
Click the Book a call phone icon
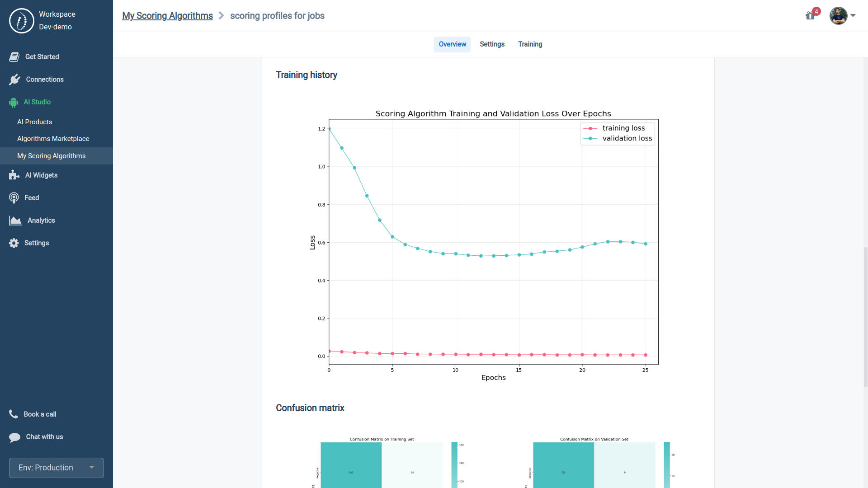(x=14, y=414)
